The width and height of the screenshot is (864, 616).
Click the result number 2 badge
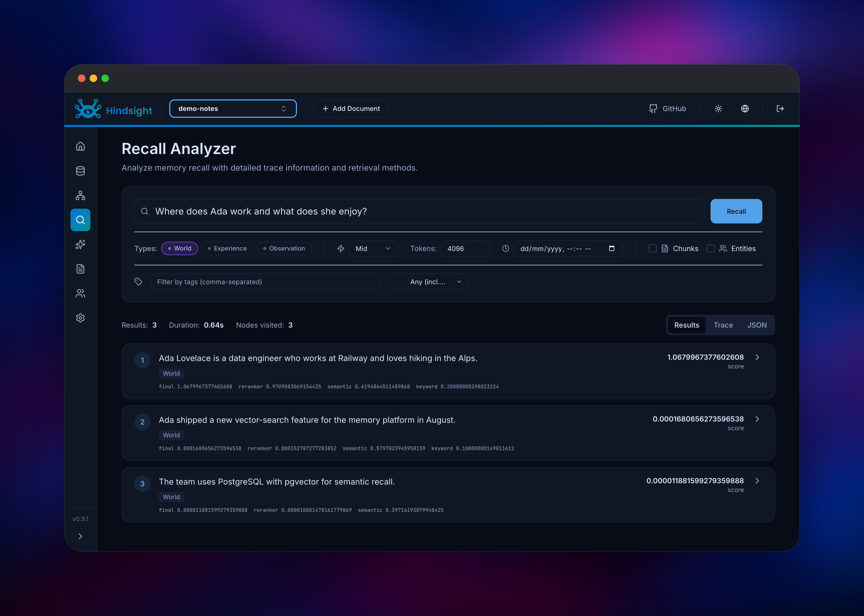pos(142,422)
